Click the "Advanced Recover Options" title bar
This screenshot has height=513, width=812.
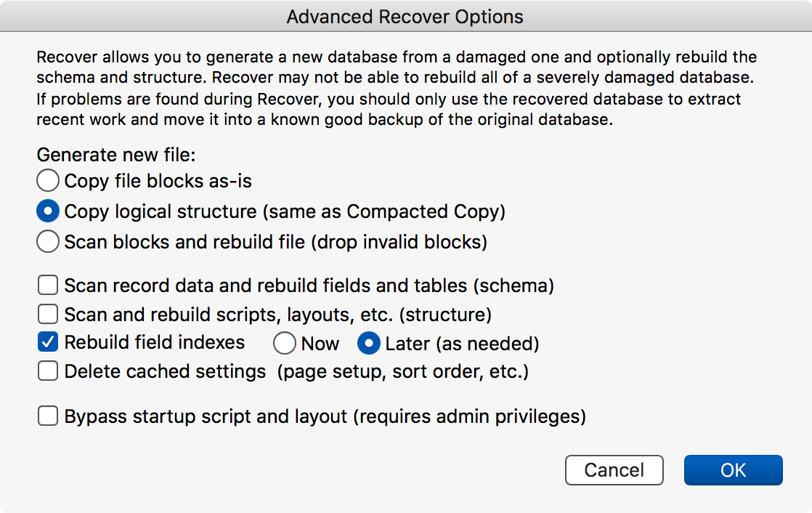click(x=405, y=17)
